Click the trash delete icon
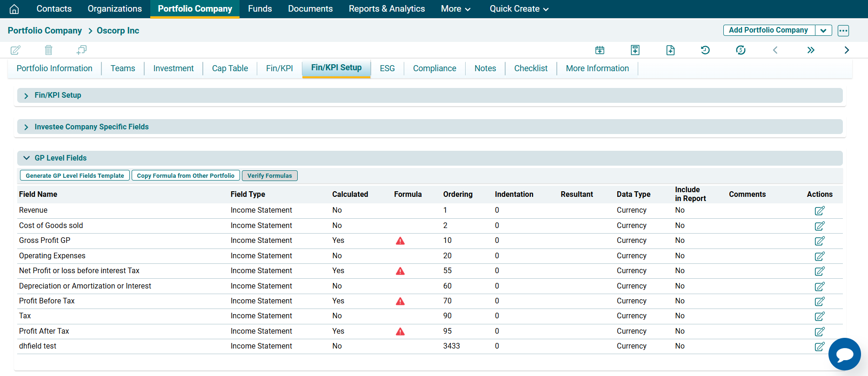This screenshot has width=868, height=376. pos(48,50)
